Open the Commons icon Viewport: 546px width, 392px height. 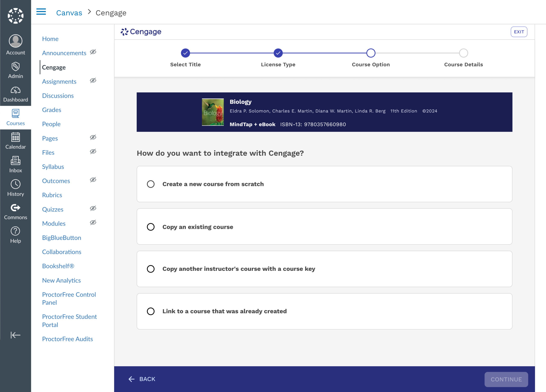click(x=15, y=208)
